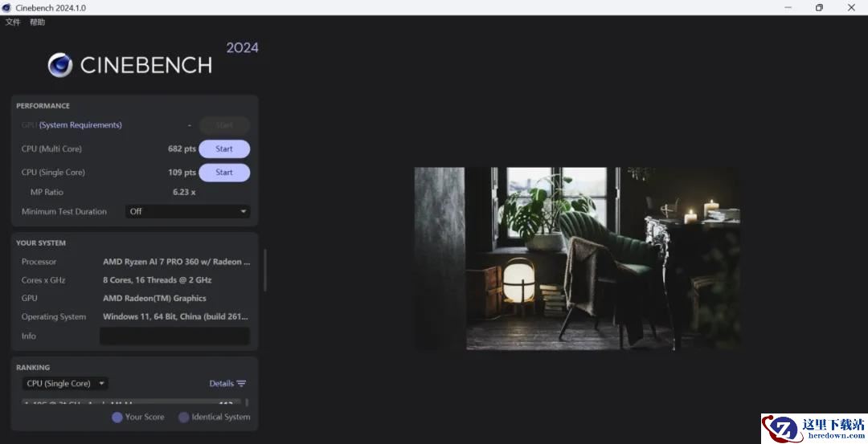Start the CPU (Single Core) test

(224, 173)
